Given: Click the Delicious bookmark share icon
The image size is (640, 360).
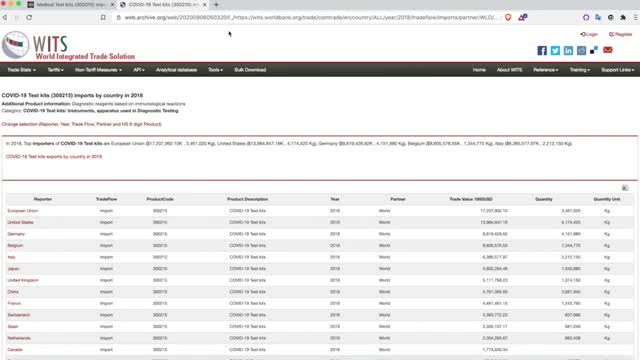Looking at the screenshot, I should pos(594,50).
